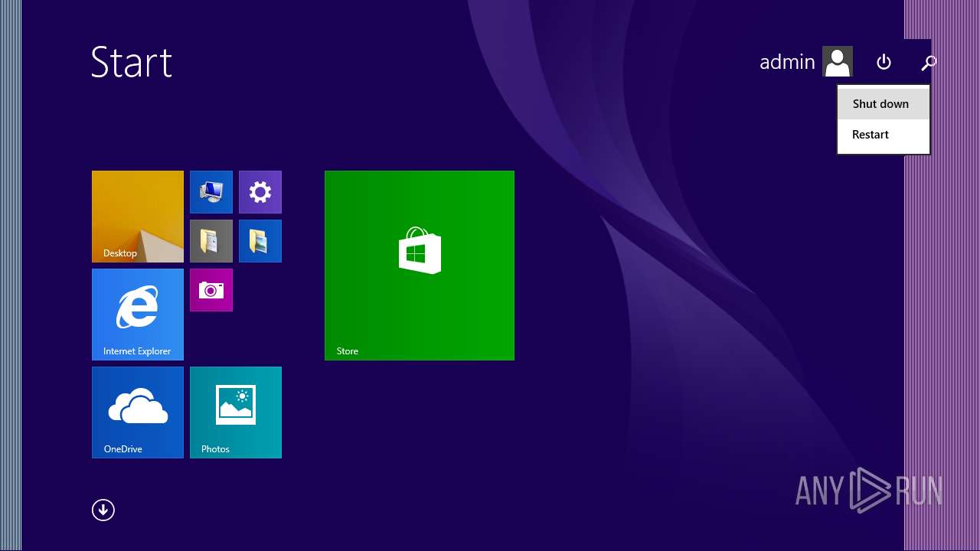Click the admin account name
This screenshot has width=980, height=551.
[787, 62]
